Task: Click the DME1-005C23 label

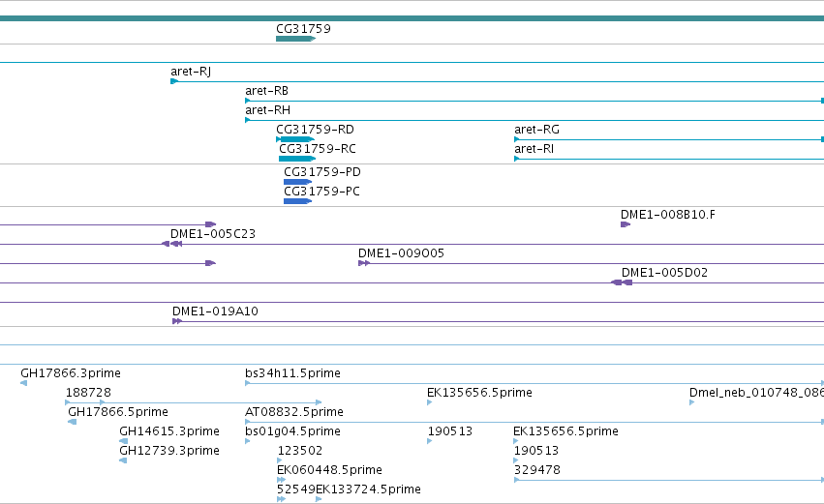Action: click(213, 234)
